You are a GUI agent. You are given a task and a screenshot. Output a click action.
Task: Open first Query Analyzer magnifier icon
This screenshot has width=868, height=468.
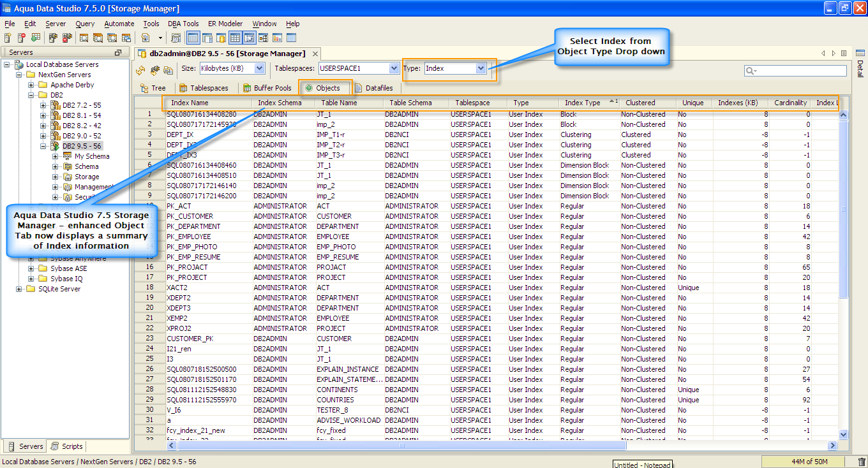pyautogui.click(x=84, y=38)
